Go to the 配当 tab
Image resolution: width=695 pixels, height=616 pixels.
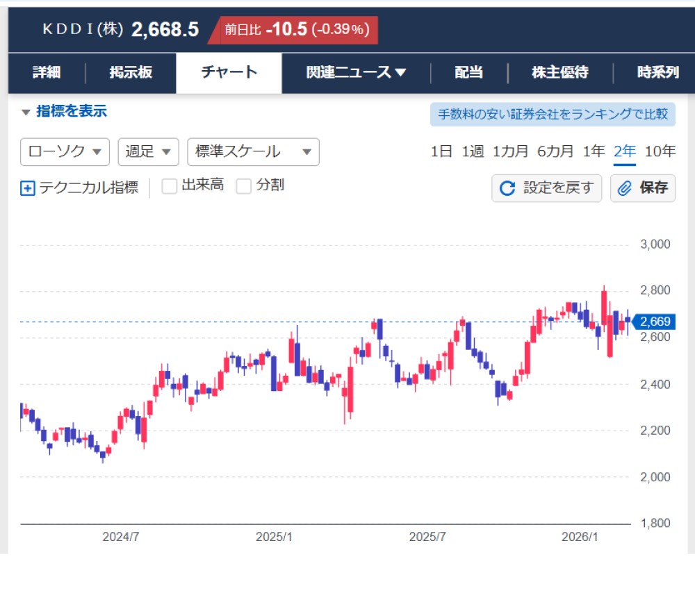tap(468, 73)
